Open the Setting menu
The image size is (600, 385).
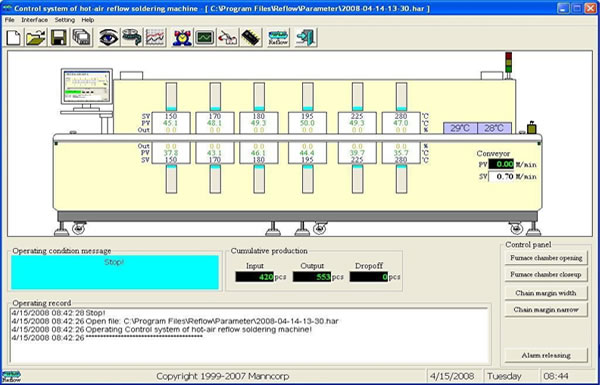pos(64,20)
